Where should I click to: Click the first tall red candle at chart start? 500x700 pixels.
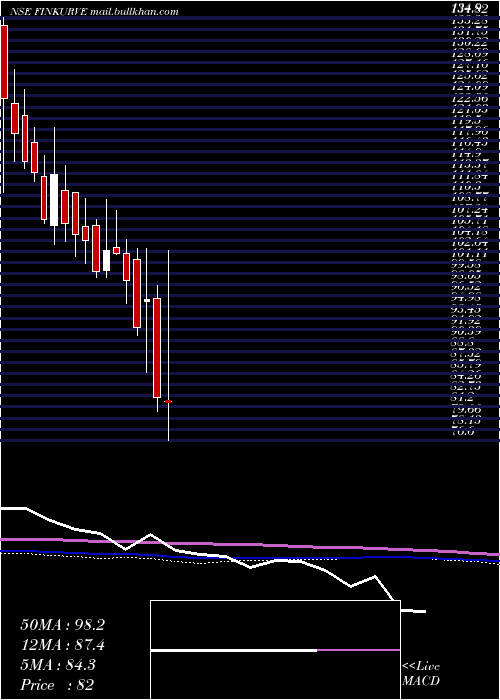pos(4,62)
